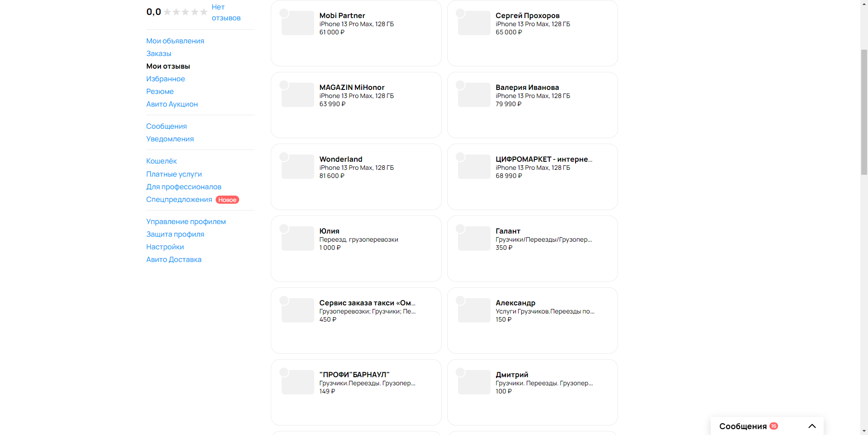Go to Защита профиля
This screenshot has width=868, height=435.
click(x=175, y=234)
